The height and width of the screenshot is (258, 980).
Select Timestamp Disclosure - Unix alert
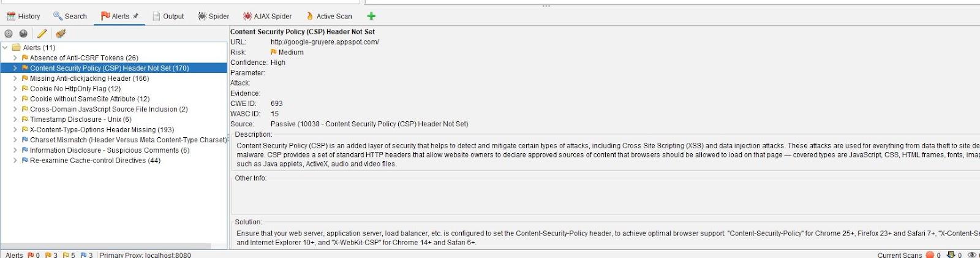click(x=80, y=120)
